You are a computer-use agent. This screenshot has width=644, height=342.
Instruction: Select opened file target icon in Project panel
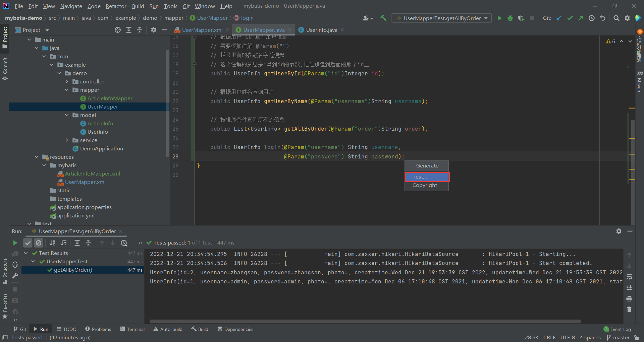pos(118,30)
